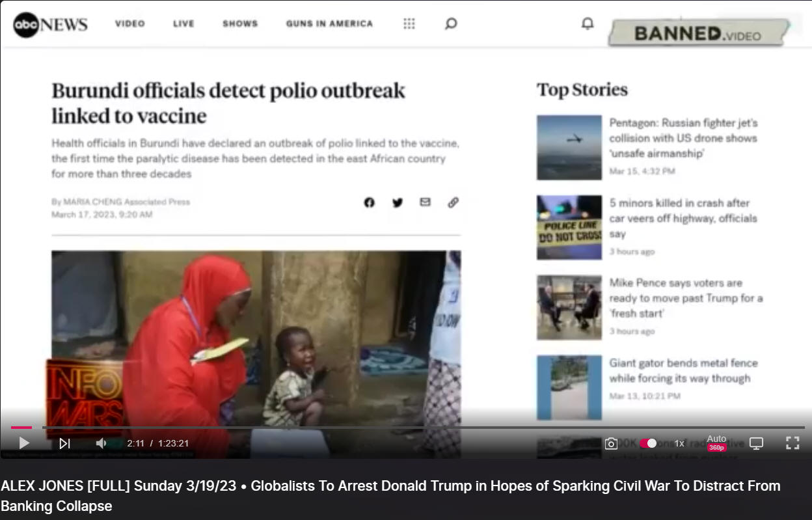Open playback speed 1x menu

(679, 443)
